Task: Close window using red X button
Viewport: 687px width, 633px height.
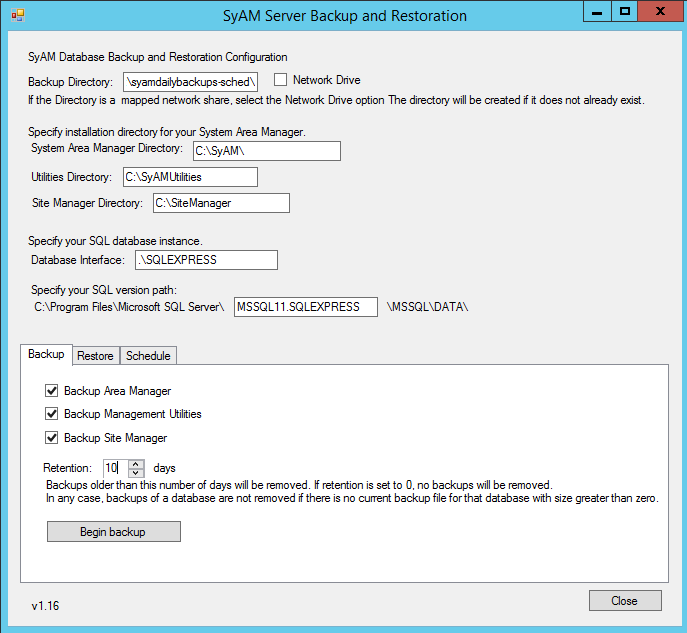Action: 659,12
